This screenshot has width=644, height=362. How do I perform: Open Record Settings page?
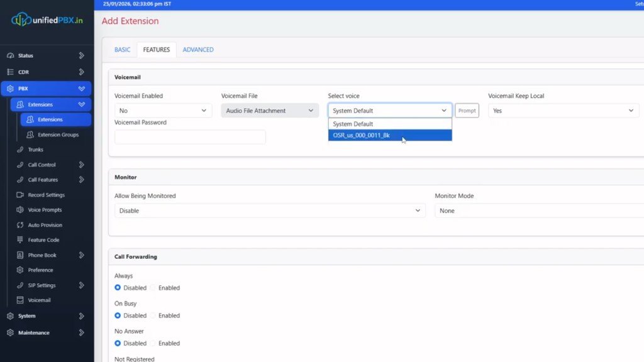[47, 195]
